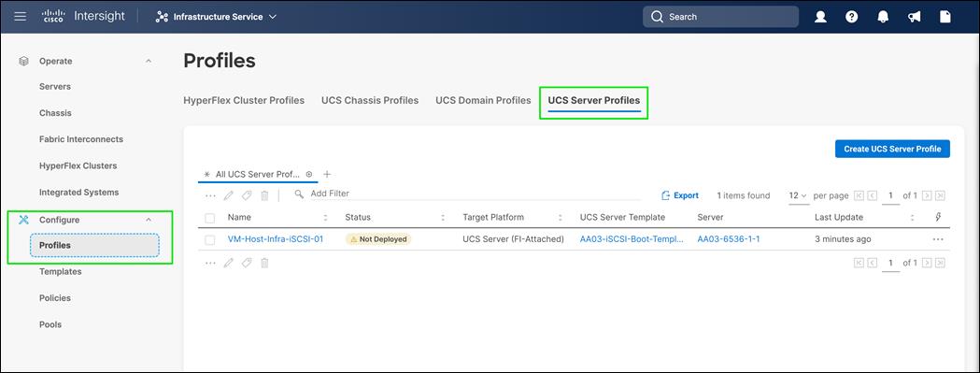The image size is (980, 373).
Task: Go to first page in bottom pagination
Action: tap(859, 263)
